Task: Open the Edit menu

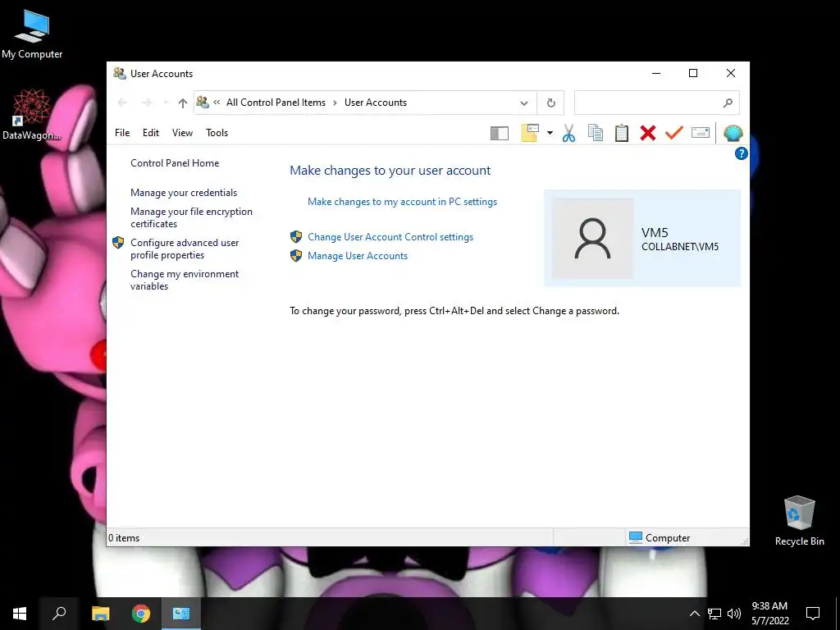Action: (151, 133)
